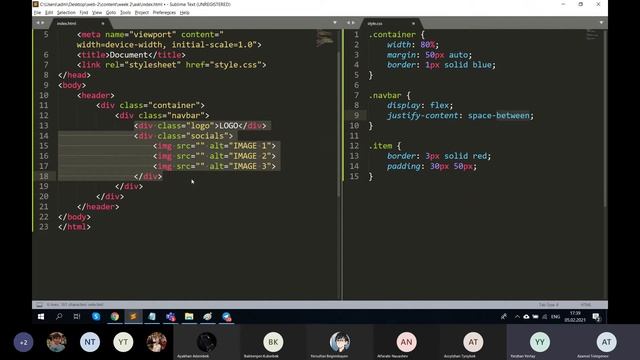The height and width of the screenshot is (360, 640).
Task: Open the Windows notification center
Action: pos(596,317)
